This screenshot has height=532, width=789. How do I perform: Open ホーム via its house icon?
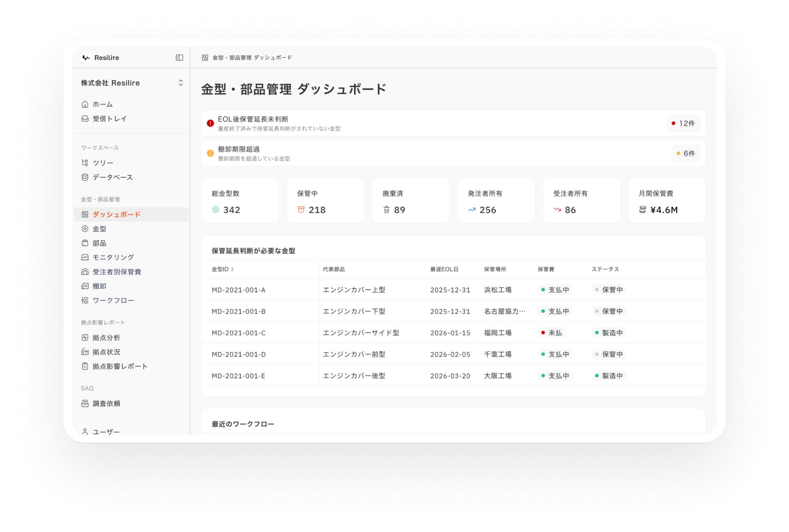[x=85, y=104]
